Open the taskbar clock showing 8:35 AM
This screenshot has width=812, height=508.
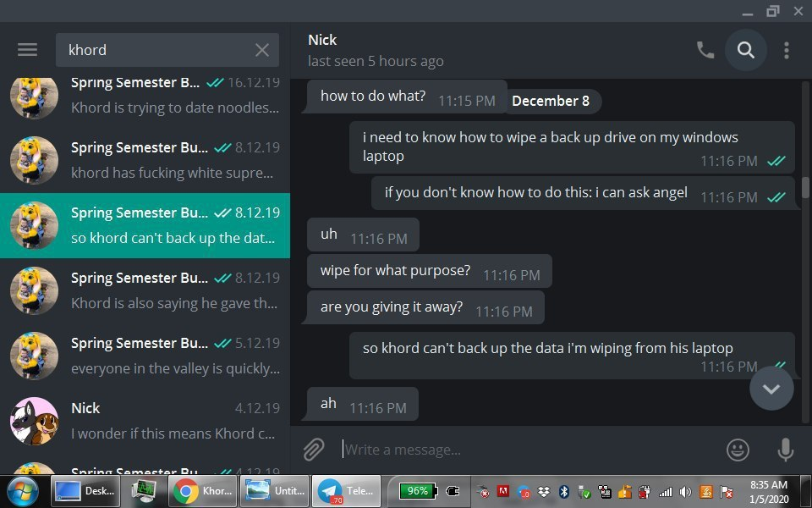(769, 491)
